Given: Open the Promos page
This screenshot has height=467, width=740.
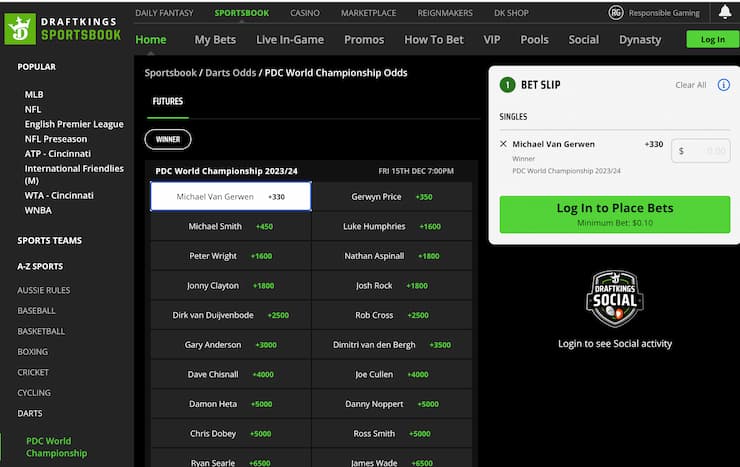Looking at the screenshot, I should (364, 40).
